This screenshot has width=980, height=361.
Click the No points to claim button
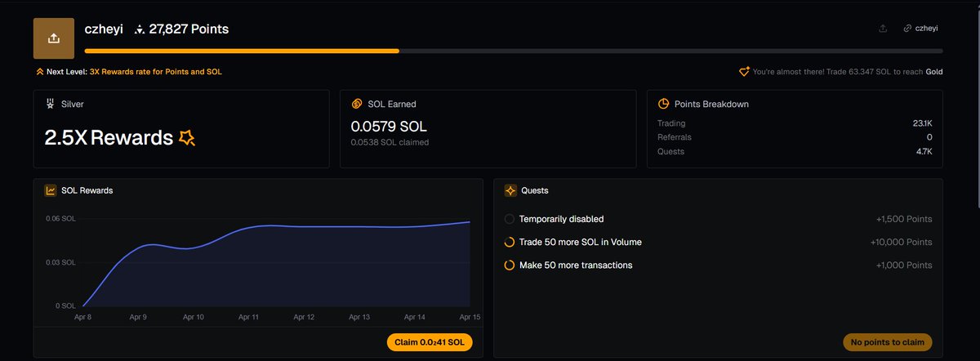point(887,342)
